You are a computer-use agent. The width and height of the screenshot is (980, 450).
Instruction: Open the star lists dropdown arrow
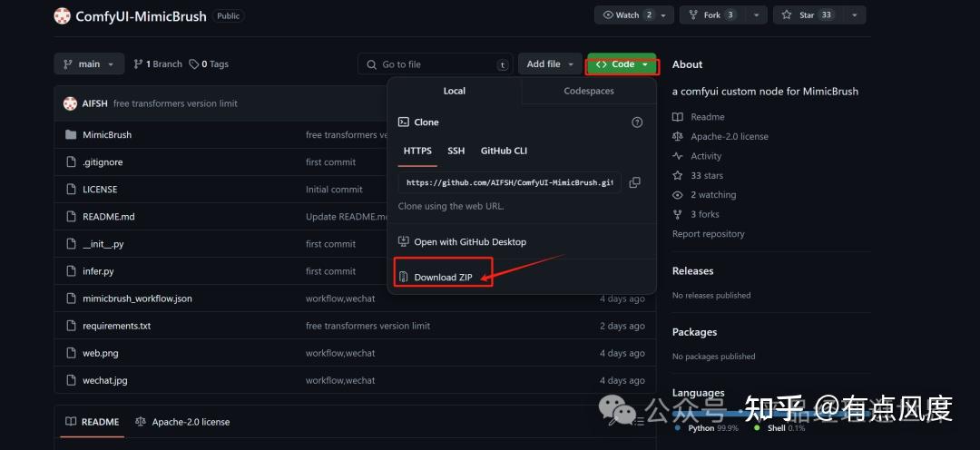(x=854, y=15)
